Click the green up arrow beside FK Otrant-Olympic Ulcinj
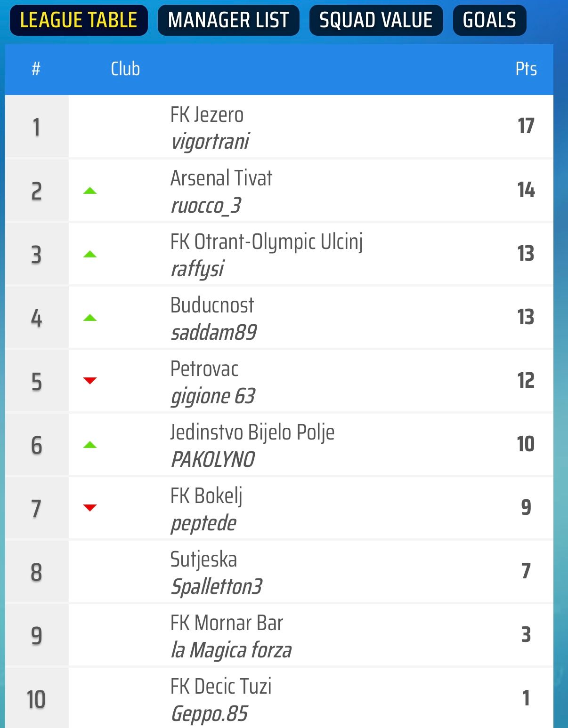The image size is (568, 728). point(90,254)
